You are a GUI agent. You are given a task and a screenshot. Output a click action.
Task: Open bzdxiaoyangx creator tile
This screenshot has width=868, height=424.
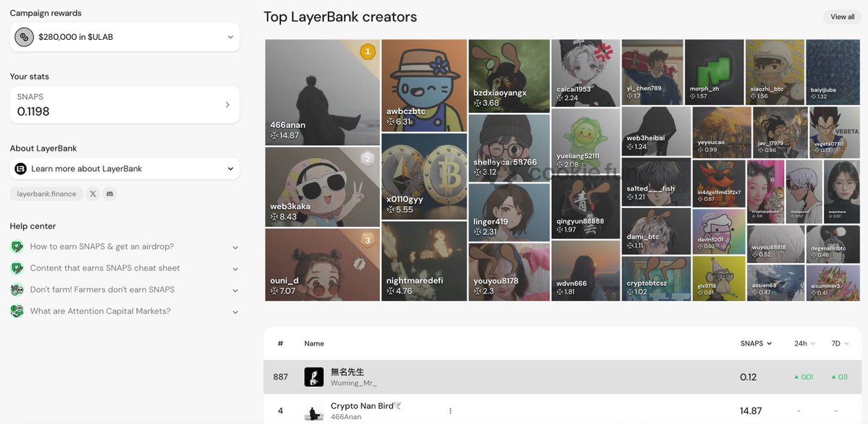pos(509,75)
